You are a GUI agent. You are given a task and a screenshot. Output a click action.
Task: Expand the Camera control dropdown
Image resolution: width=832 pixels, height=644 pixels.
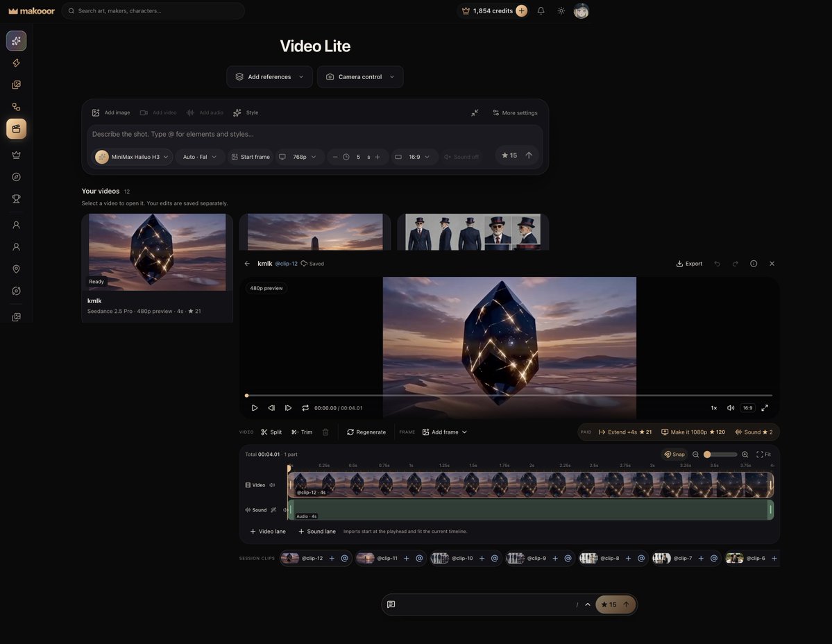[x=360, y=77]
